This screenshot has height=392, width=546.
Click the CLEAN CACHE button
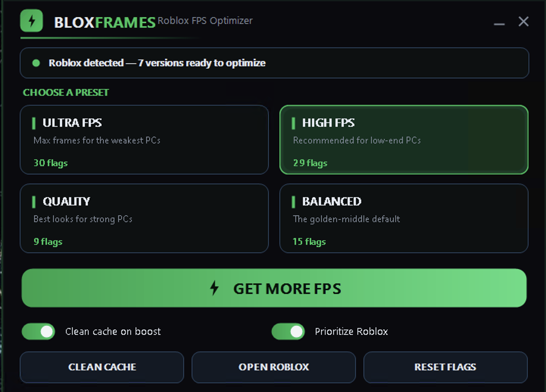(102, 367)
